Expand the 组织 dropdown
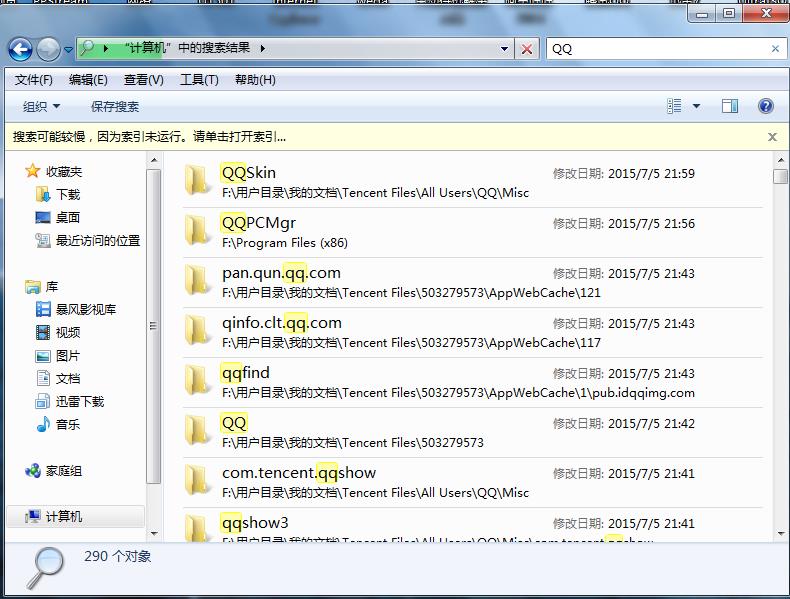The width and height of the screenshot is (790, 599). pyautogui.click(x=41, y=106)
